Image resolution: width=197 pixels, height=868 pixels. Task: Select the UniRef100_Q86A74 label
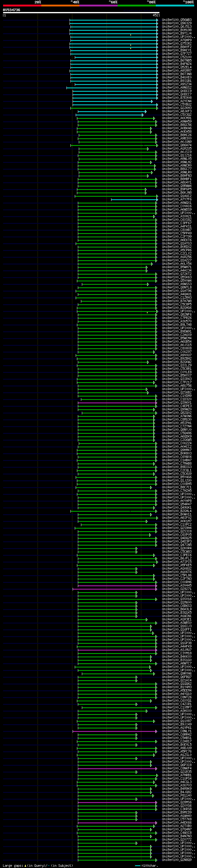click(x=177, y=145)
